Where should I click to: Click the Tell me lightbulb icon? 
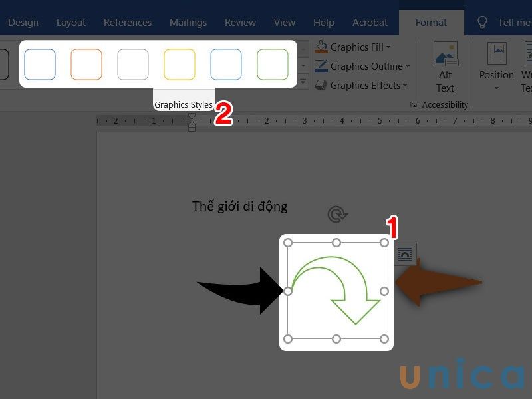(x=482, y=23)
